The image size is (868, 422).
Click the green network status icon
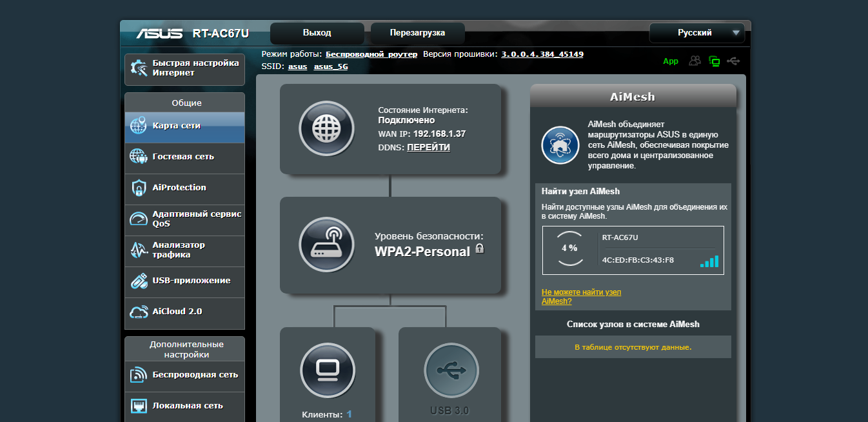pyautogui.click(x=714, y=61)
